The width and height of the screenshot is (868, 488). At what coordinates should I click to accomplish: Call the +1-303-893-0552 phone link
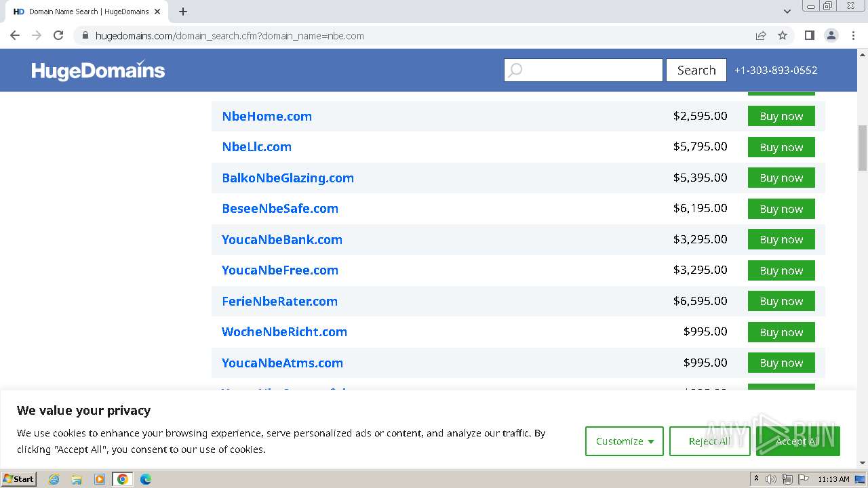point(776,70)
